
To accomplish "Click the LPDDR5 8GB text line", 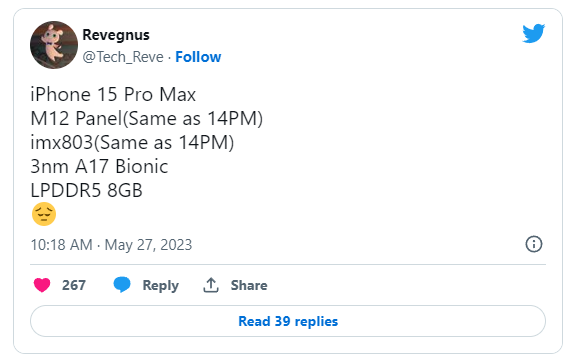I will pos(86,191).
